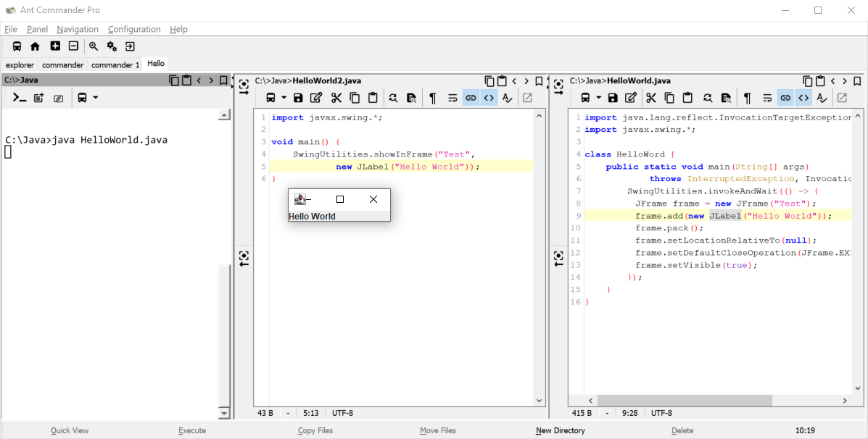The image size is (868, 439).
Task: Click code line 5 in HelloWorld2.java editor
Action: 408,167
